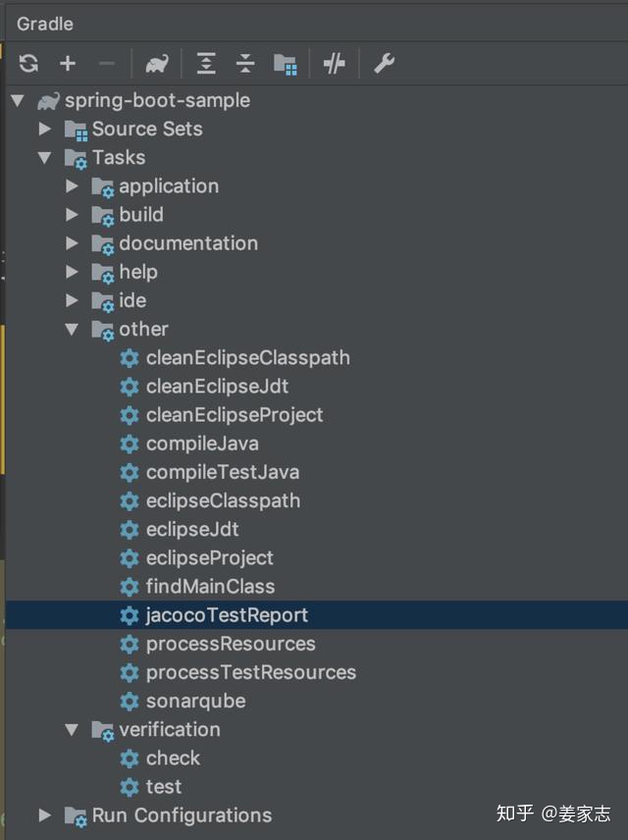Screen dimensions: 628x840
Task: Expand the application task group
Action: coord(72,185)
